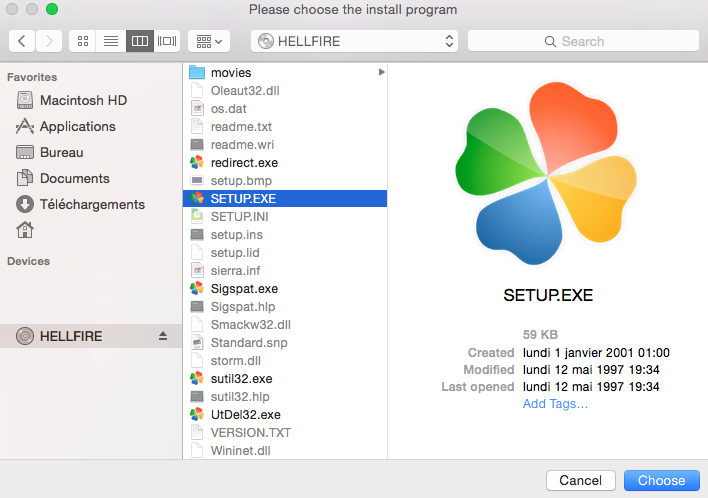Click the sierra.inf file icon
Image resolution: width=708 pixels, height=498 pixels.
point(197,271)
